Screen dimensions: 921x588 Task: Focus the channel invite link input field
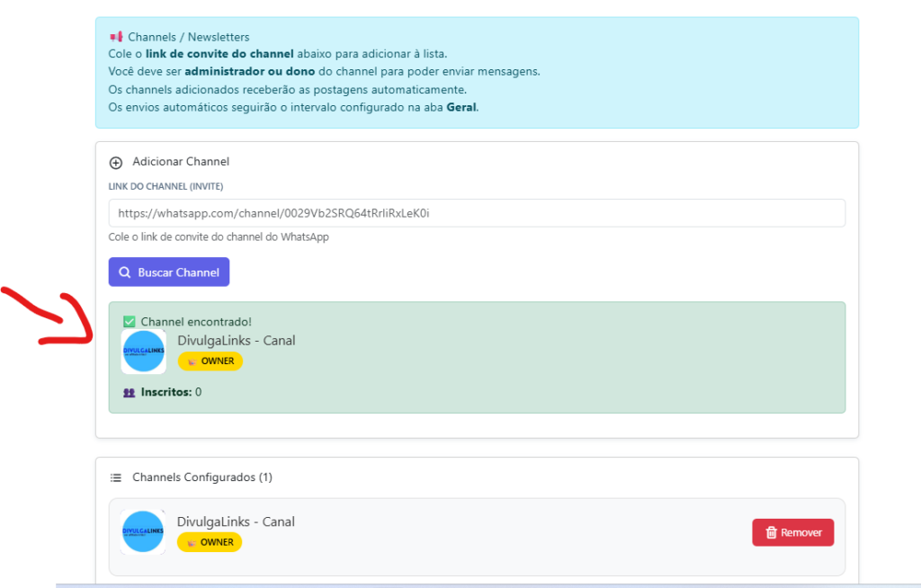[x=477, y=213]
